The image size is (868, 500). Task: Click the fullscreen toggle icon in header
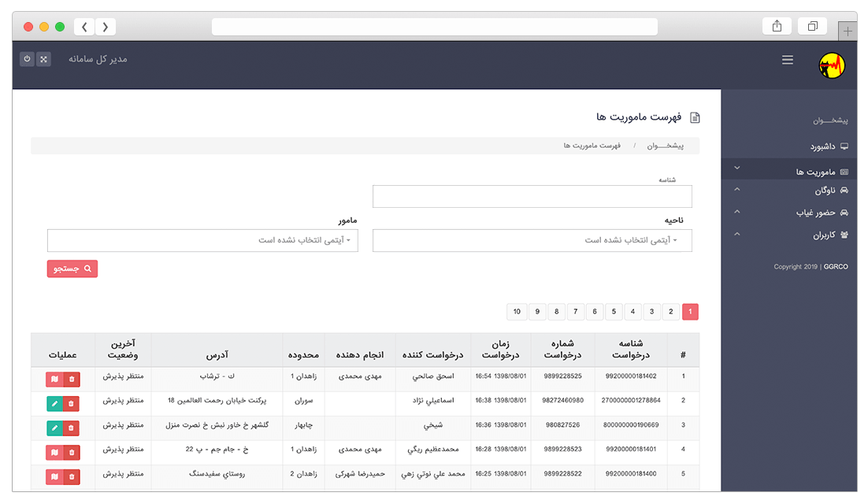[43, 59]
